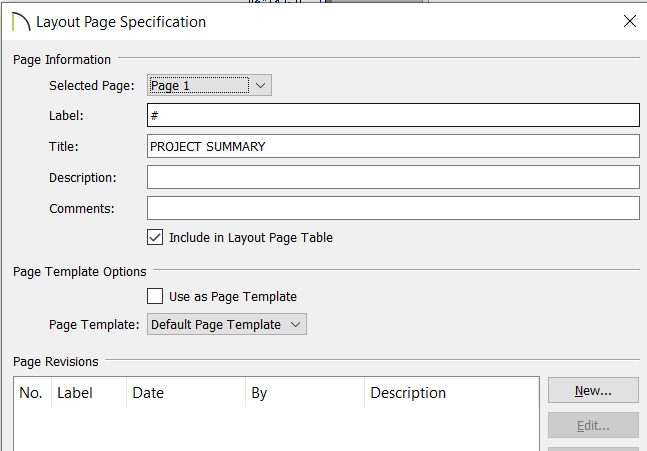Enable Use as Page Template checkbox

[155, 296]
